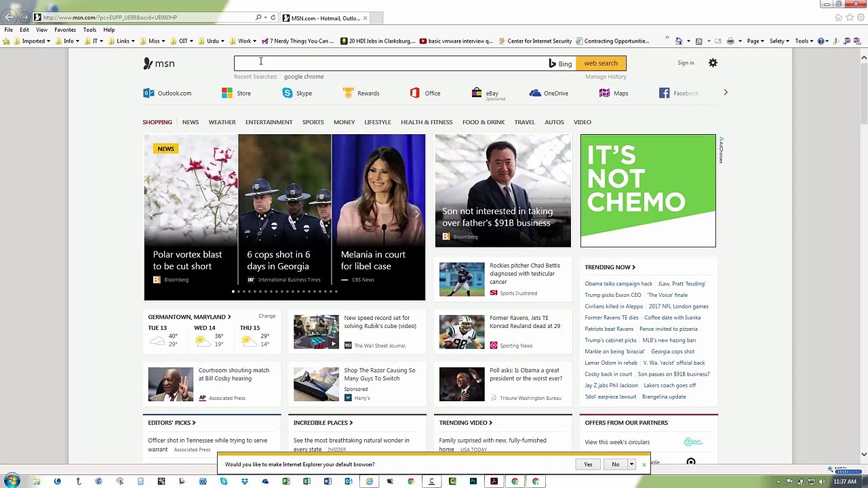Open Word from the taskbar
868x488 pixels.
tap(328, 481)
